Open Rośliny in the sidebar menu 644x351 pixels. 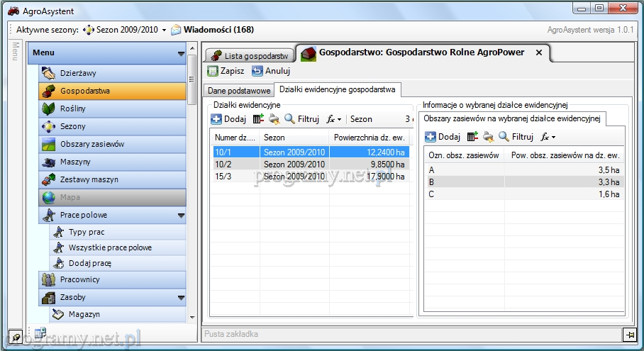(x=72, y=108)
